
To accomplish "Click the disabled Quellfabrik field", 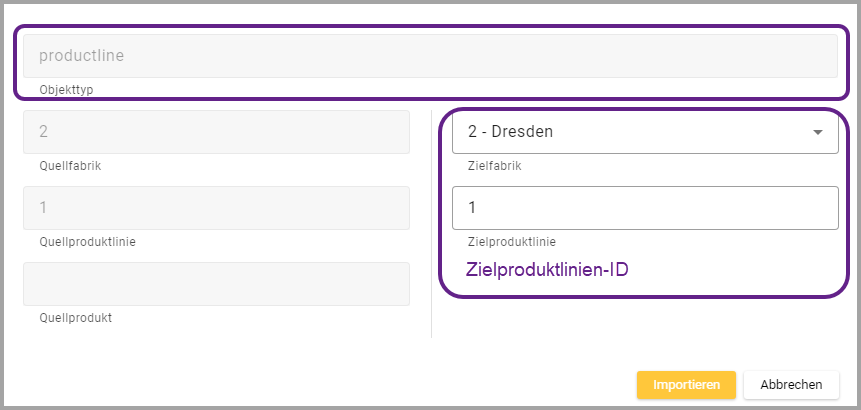I will [216, 132].
